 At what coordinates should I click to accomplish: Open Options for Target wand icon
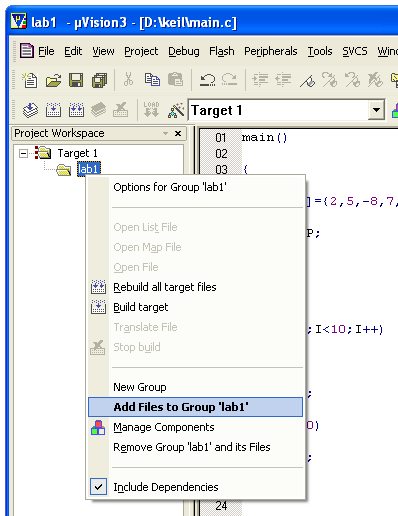pos(176,110)
